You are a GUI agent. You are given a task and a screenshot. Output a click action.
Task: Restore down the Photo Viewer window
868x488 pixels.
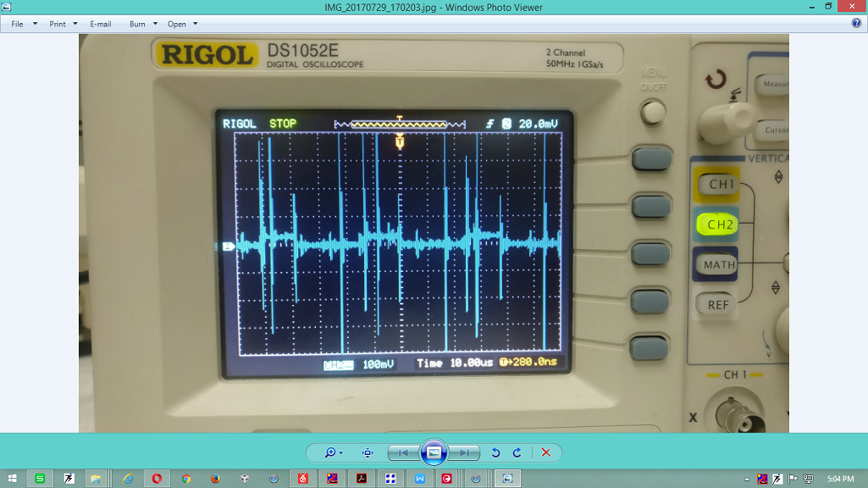[x=828, y=7]
